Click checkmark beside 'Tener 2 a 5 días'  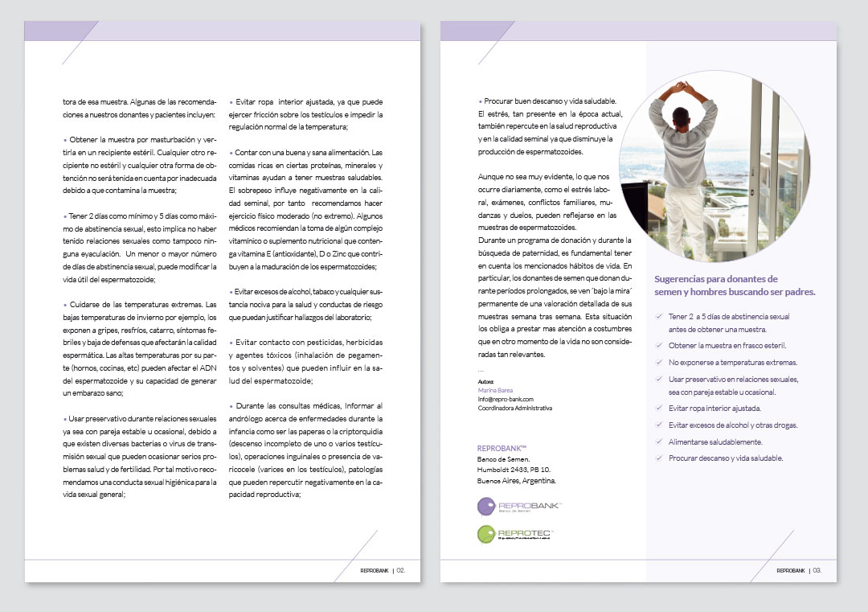tap(659, 318)
